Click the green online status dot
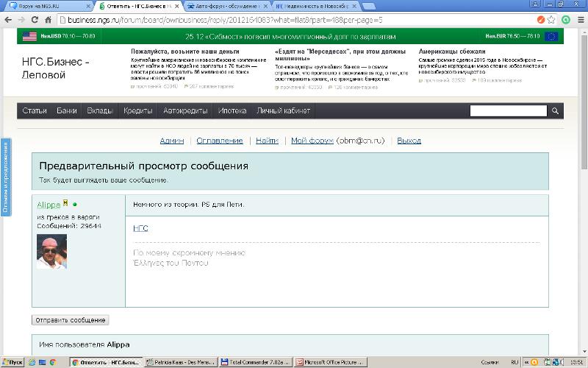The width and height of the screenshot is (588, 368). 75,204
